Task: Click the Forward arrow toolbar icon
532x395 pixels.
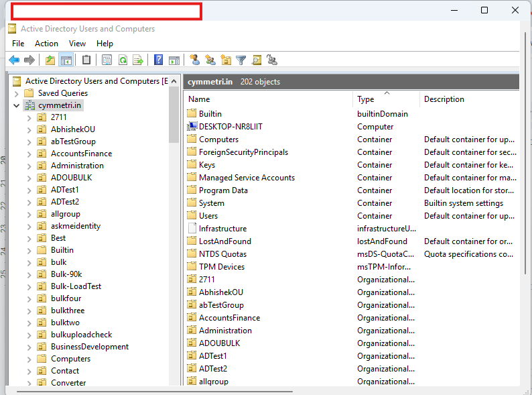Action: [29, 60]
